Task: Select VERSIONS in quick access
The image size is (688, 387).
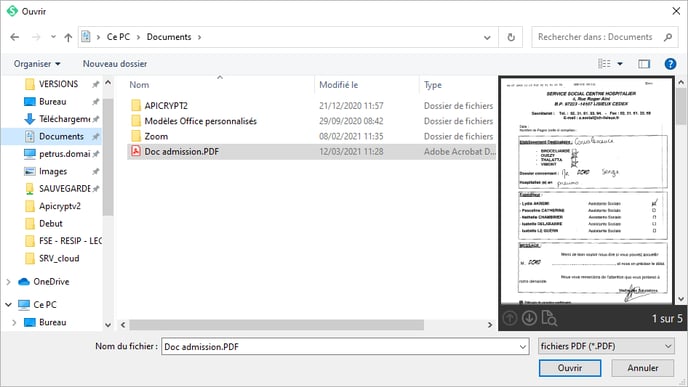Action: click(x=58, y=84)
